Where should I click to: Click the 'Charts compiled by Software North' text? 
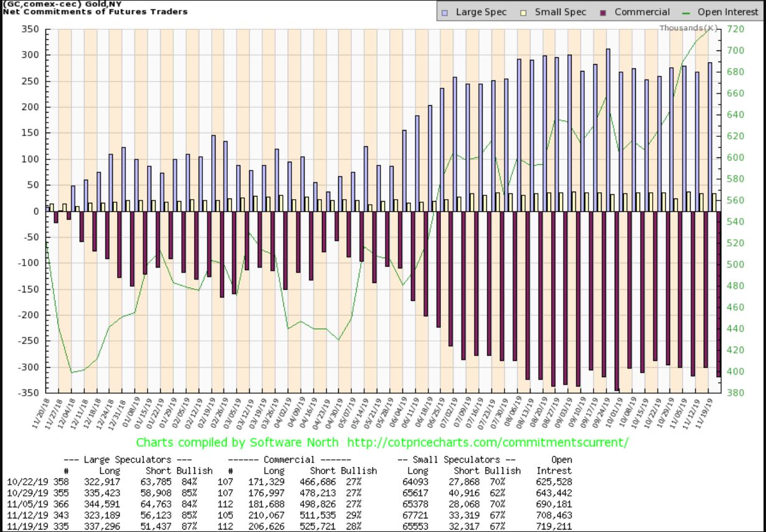point(238,442)
